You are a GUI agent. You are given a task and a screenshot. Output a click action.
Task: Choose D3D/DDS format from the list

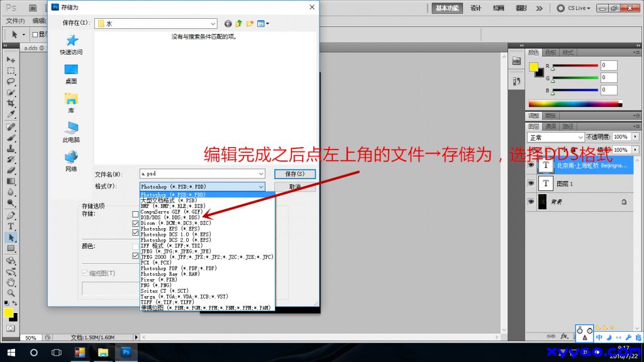169,217
